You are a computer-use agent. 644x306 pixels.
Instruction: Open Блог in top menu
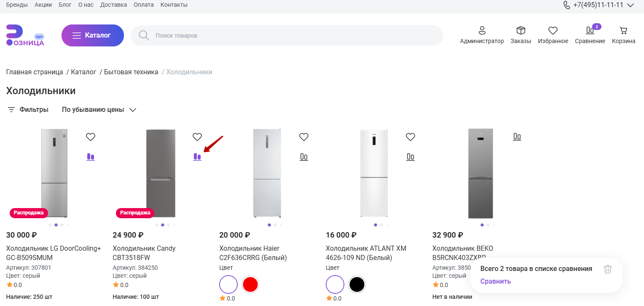(x=65, y=5)
